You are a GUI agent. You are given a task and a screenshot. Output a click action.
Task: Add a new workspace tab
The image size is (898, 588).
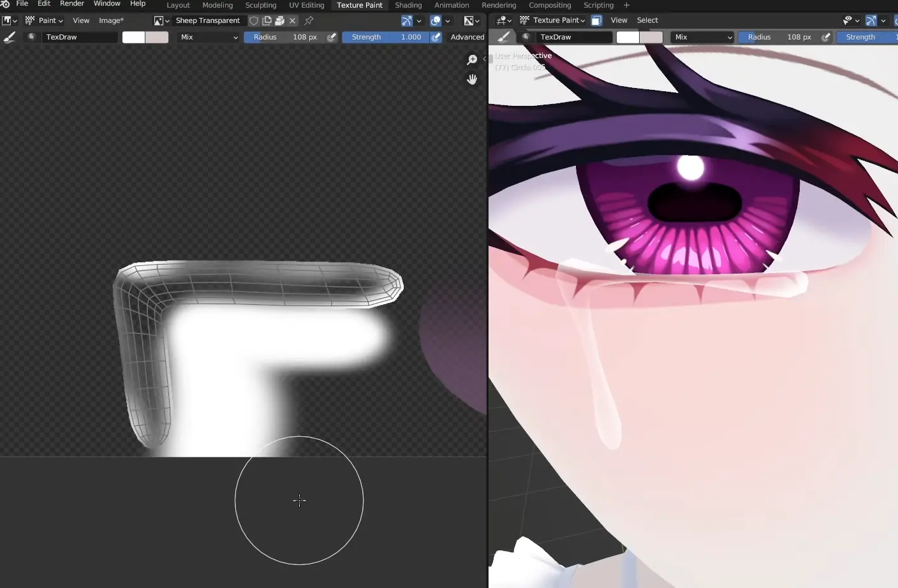click(x=626, y=5)
